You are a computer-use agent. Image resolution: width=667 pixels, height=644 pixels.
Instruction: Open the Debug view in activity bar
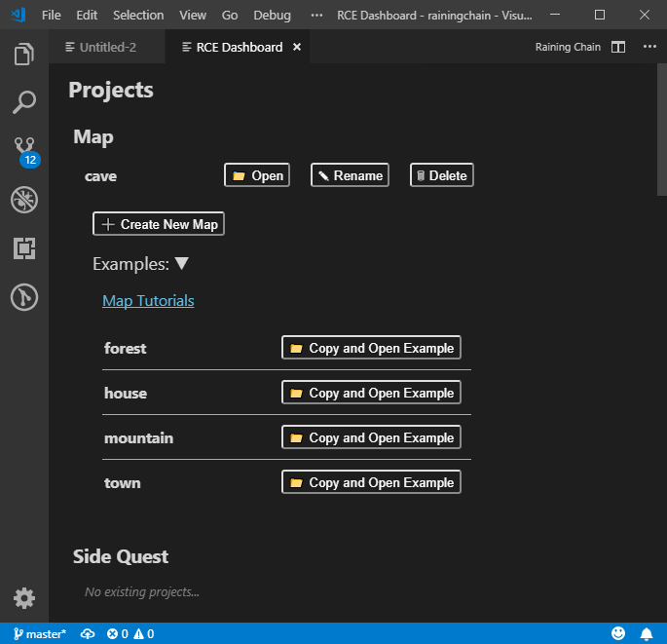pyautogui.click(x=24, y=200)
